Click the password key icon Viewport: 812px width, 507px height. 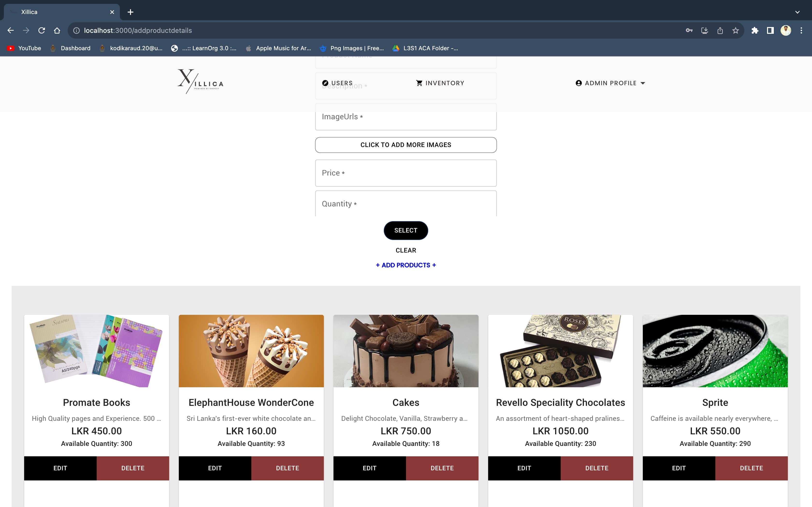click(689, 30)
